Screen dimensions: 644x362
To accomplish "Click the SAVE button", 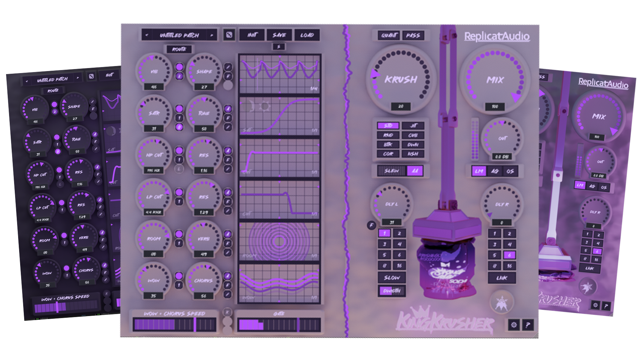I will click(x=279, y=35).
